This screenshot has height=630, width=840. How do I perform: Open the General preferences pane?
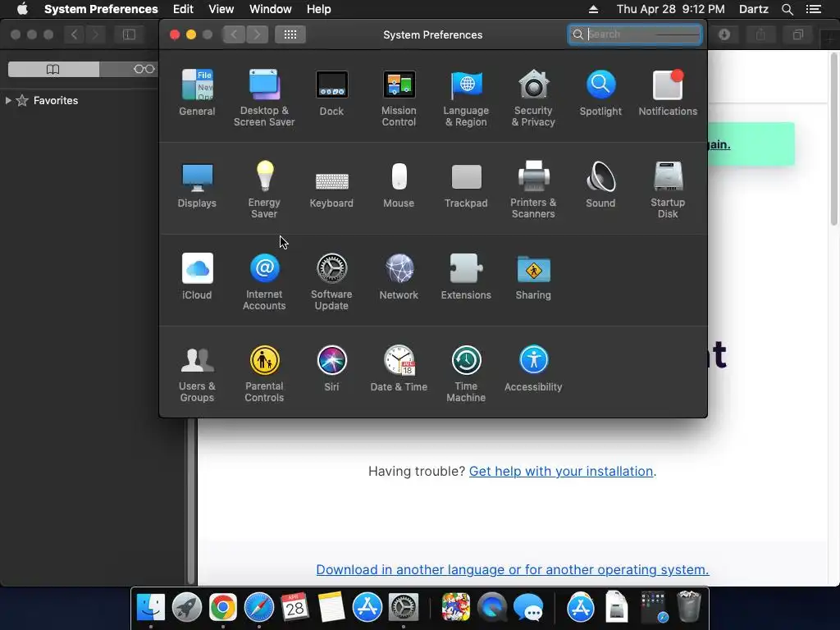click(x=197, y=93)
